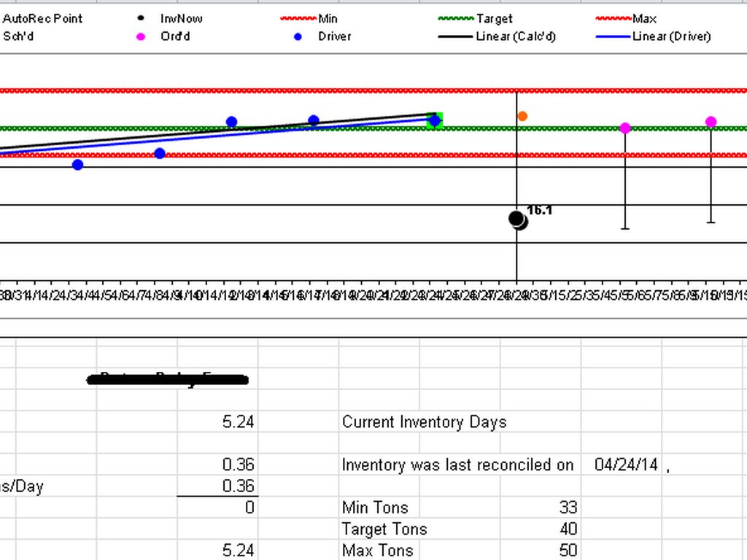
Task: Select the magenta Ord'd legend marker
Action: [141, 36]
